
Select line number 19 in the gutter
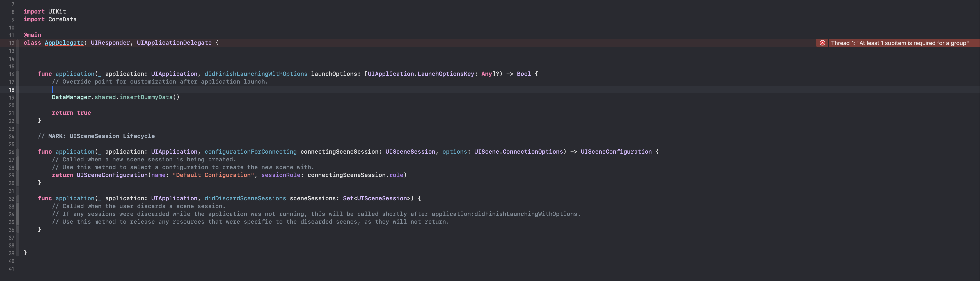point(11,97)
